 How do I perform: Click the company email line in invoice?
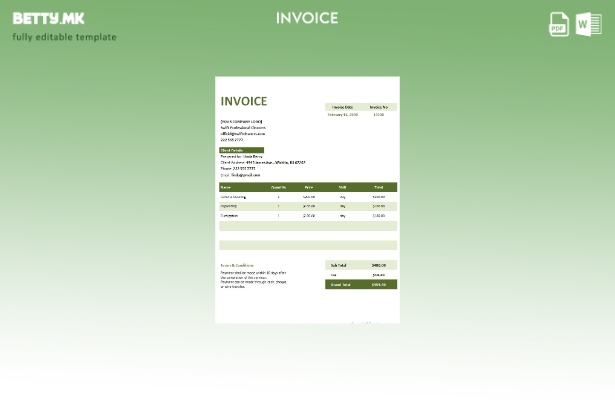243,134
